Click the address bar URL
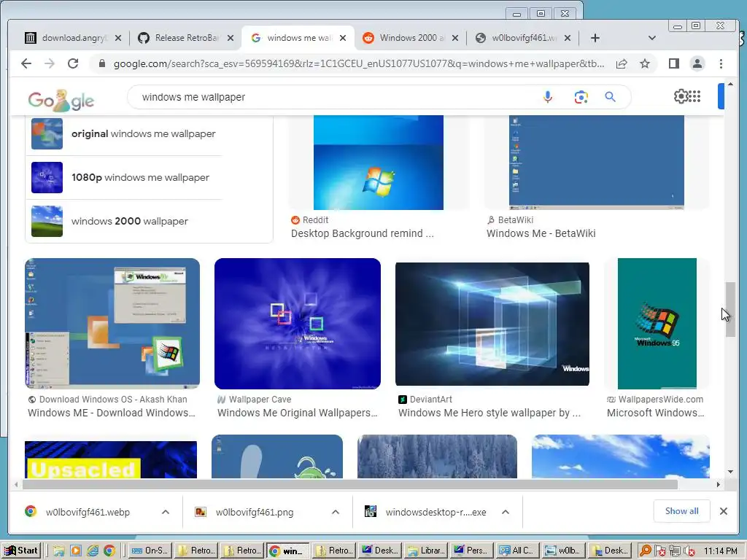This screenshot has height=560, width=747. tap(359, 64)
